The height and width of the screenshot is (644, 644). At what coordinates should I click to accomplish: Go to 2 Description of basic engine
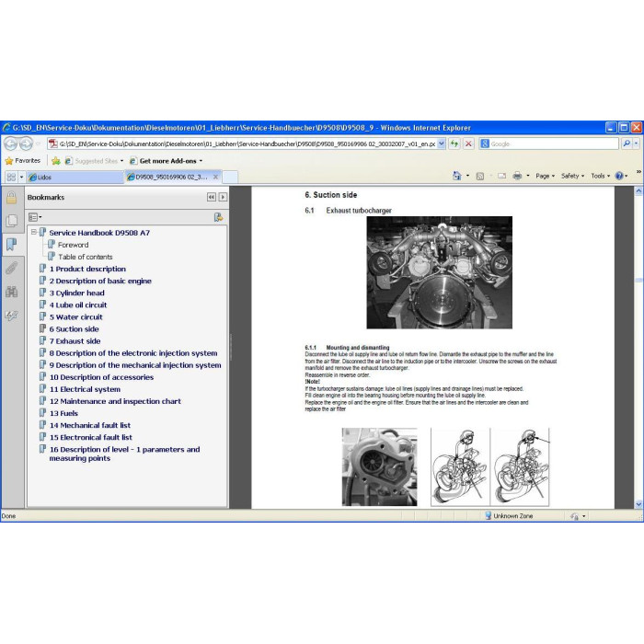click(100, 281)
